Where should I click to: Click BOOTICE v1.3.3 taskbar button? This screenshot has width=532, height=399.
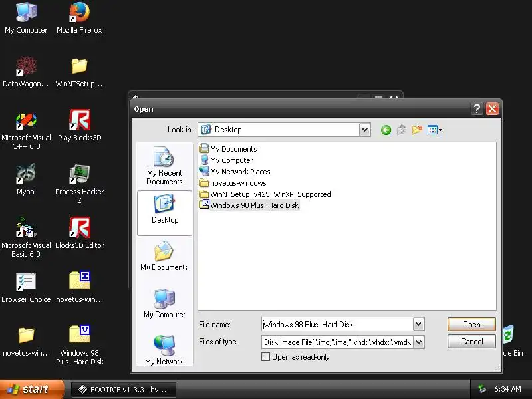pyautogui.click(x=124, y=390)
